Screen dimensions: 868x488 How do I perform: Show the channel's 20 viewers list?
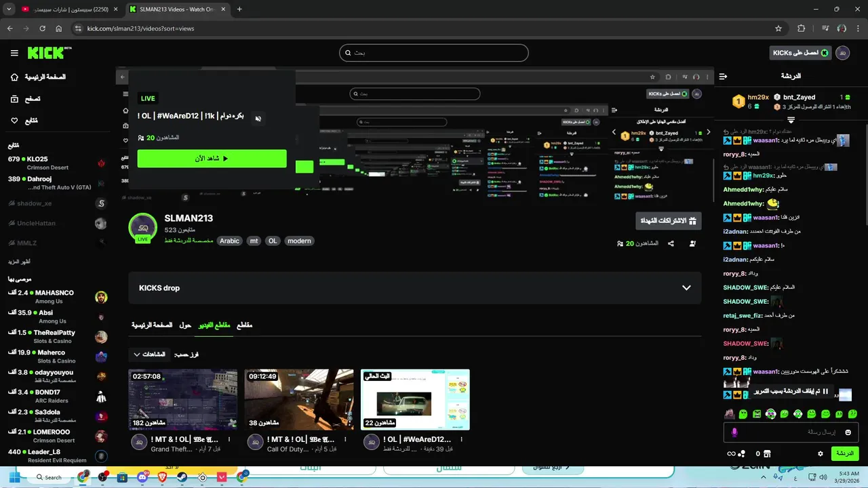pyautogui.click(x=637, y=243)
